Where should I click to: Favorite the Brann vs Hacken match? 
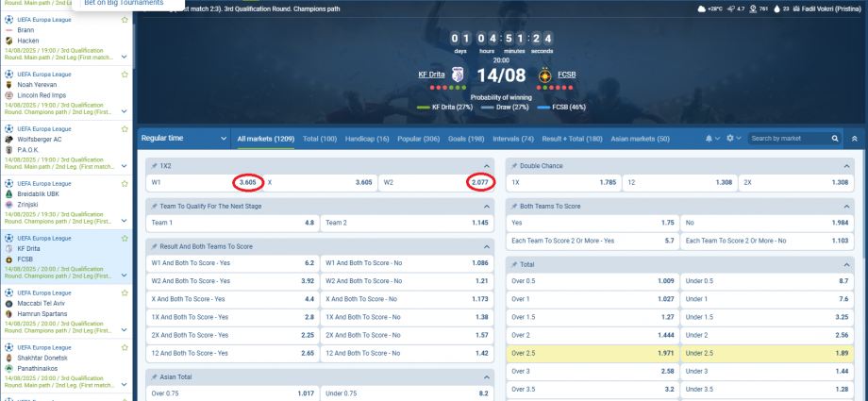pyautogui.click(x=125, y=20)
